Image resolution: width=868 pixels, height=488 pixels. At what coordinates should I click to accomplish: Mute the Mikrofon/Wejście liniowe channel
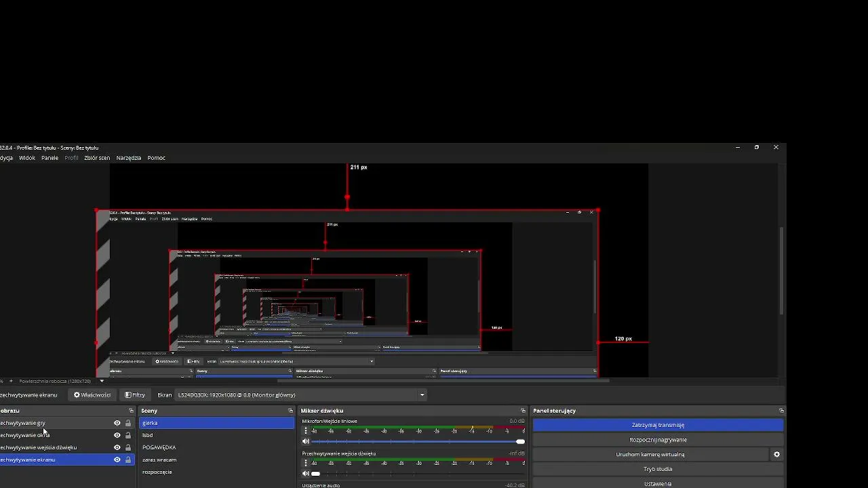(306, 442)
